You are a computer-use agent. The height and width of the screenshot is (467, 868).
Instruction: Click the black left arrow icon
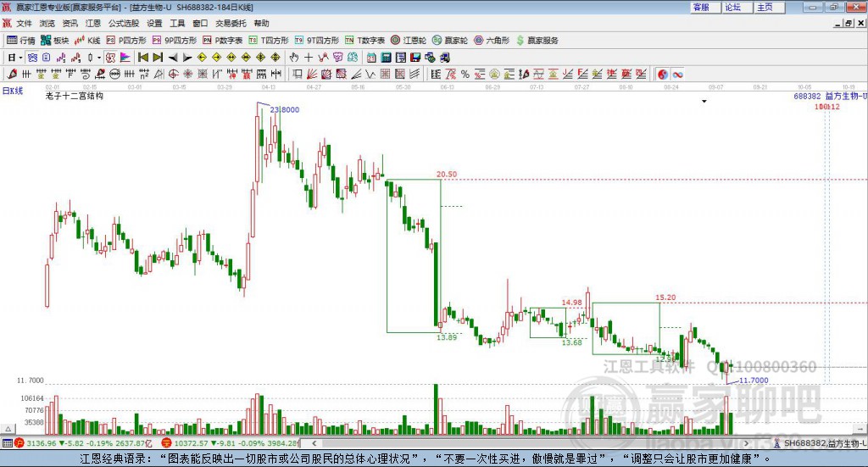[x=173, y=58]
